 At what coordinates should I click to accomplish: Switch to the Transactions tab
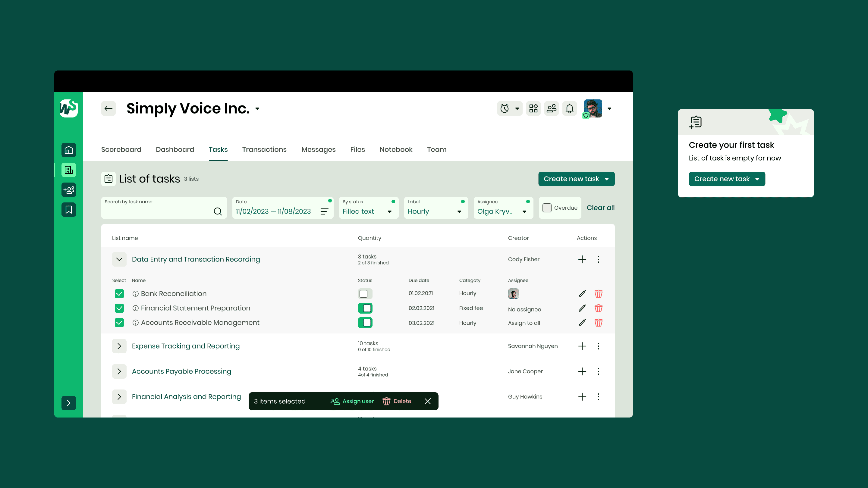[x=264, y=149]
